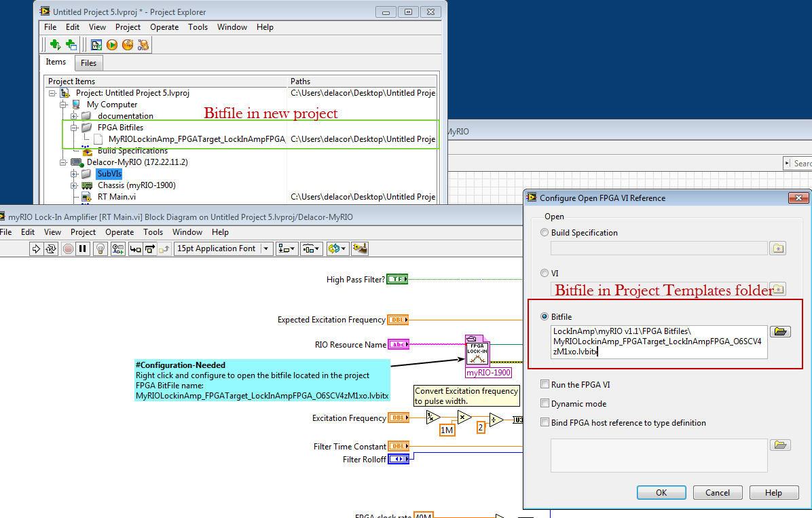This screenshot has width=812, height=518.
Task: Check the Dynamic mode option
Action: 545,404
